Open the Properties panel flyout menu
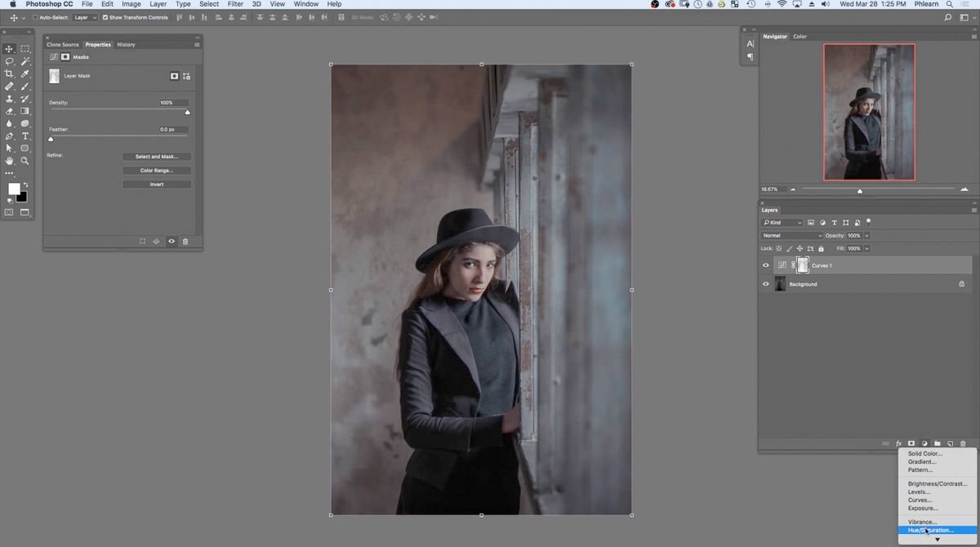The height and width of the screenshot is (547, 980). point(197,45)
